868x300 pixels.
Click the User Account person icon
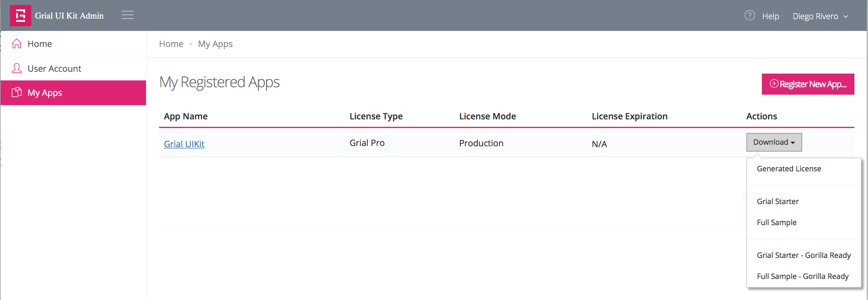pos(16,68)
